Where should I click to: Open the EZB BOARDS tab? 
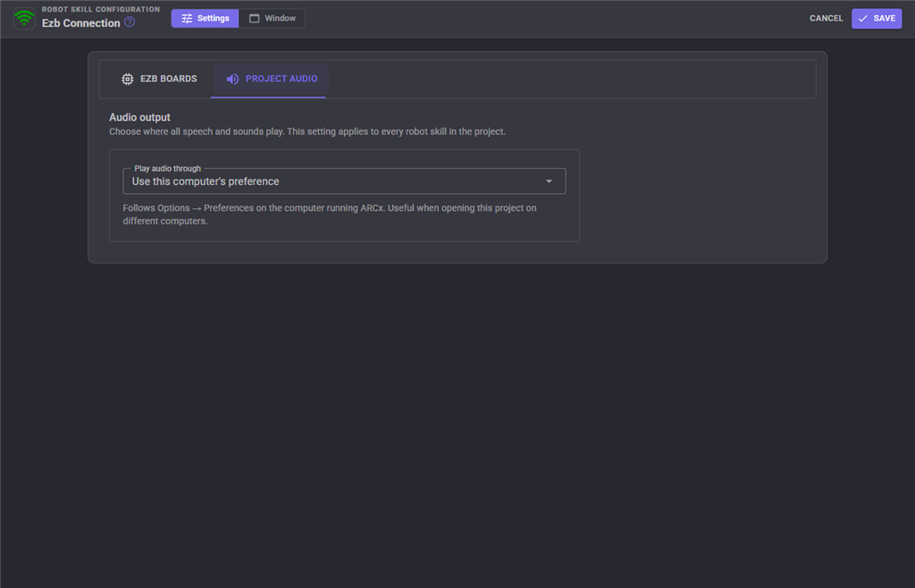159,79
